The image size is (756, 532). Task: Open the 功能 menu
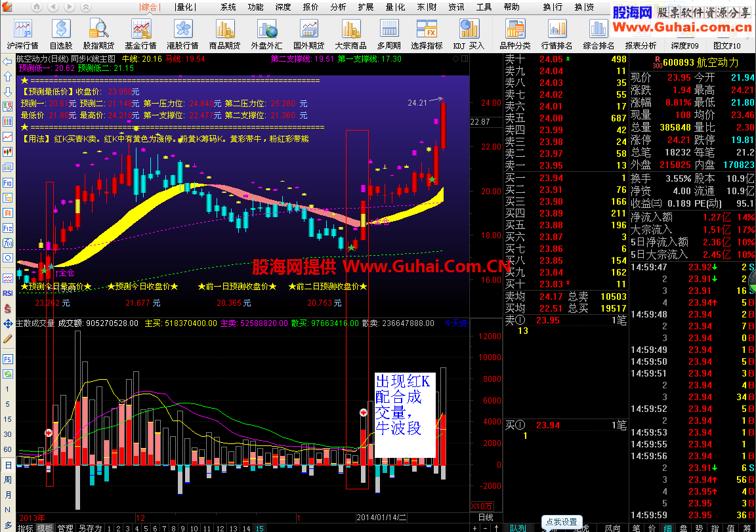(x=255, y=7)
